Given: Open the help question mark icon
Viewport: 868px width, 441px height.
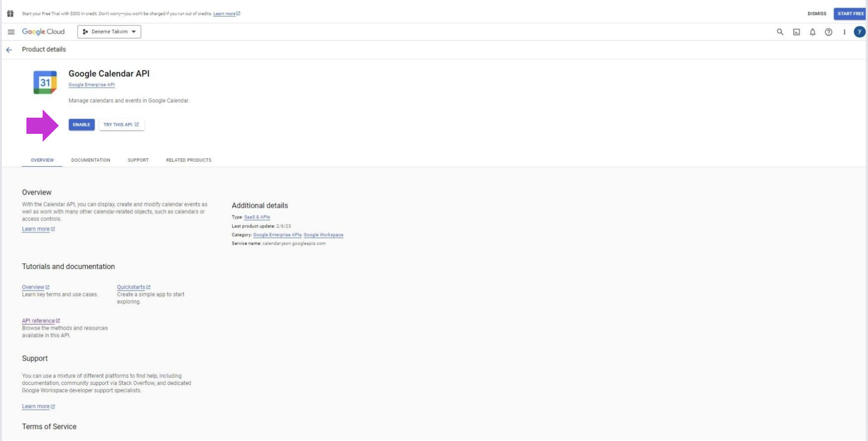Looking at the screenshot, I should 828,32.
